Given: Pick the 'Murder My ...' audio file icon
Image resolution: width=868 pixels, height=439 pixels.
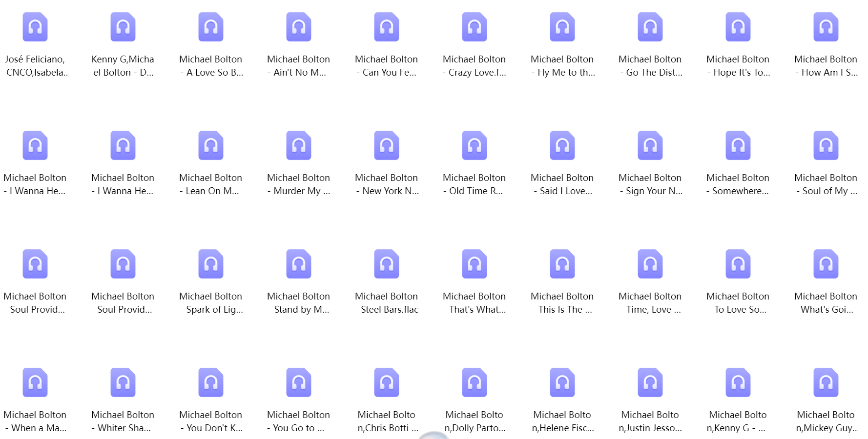Looking at the screenshot, I should pyautogui.click(x=299, y=145).
